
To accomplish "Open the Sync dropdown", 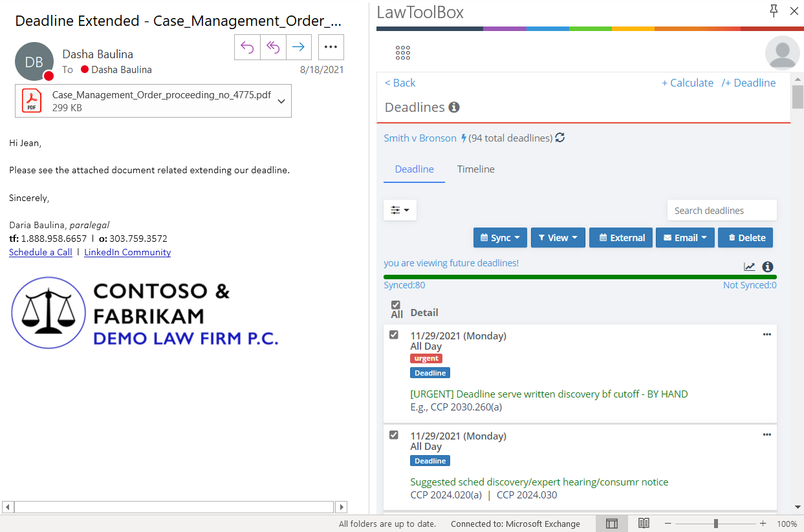I will coord(500,237).
